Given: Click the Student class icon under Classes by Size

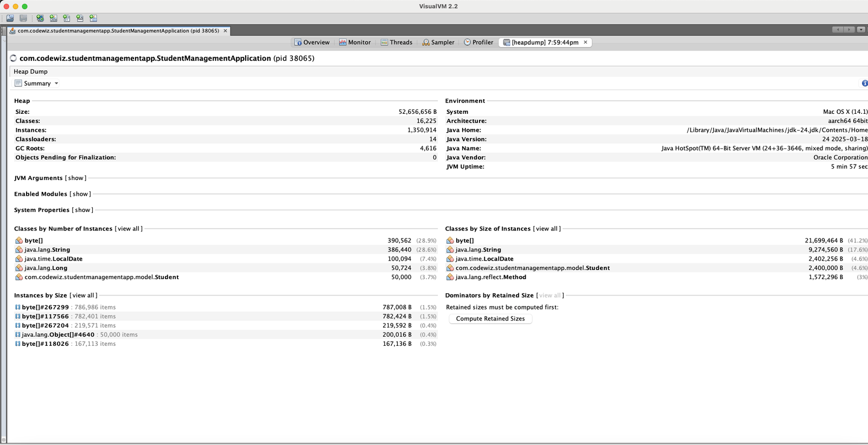Looking at the screenshot, I should click(450, 268).
